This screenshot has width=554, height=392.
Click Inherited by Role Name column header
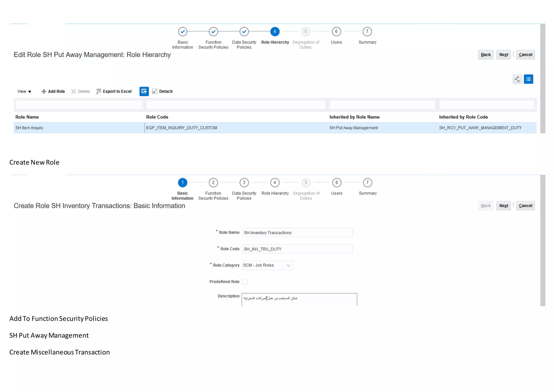point(354,117)
